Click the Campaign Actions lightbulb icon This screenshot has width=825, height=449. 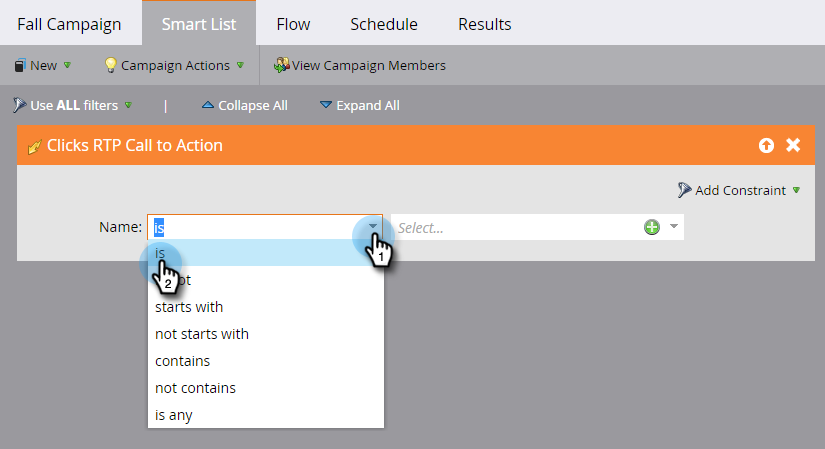[111, 66]
